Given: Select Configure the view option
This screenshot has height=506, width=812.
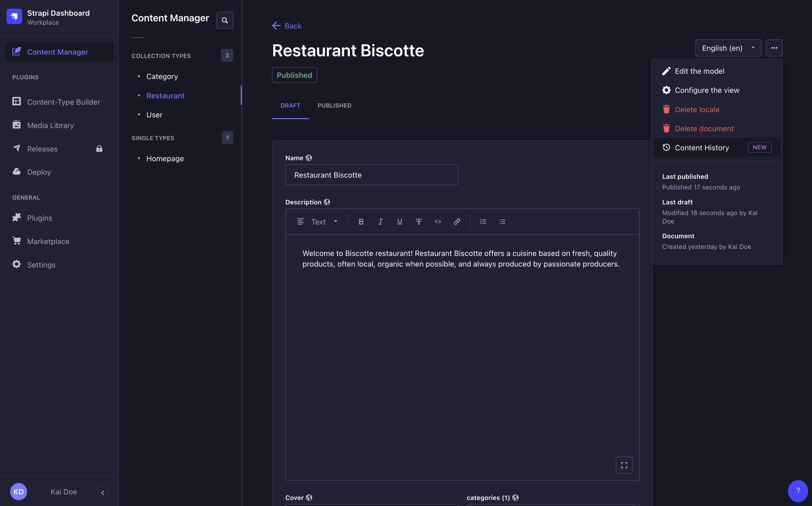Looking at the screenshot, I should click(707, 90).
